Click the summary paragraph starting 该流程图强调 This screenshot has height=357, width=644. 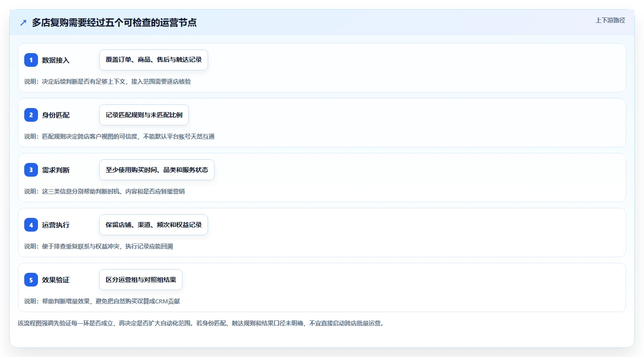coord(201,323)
